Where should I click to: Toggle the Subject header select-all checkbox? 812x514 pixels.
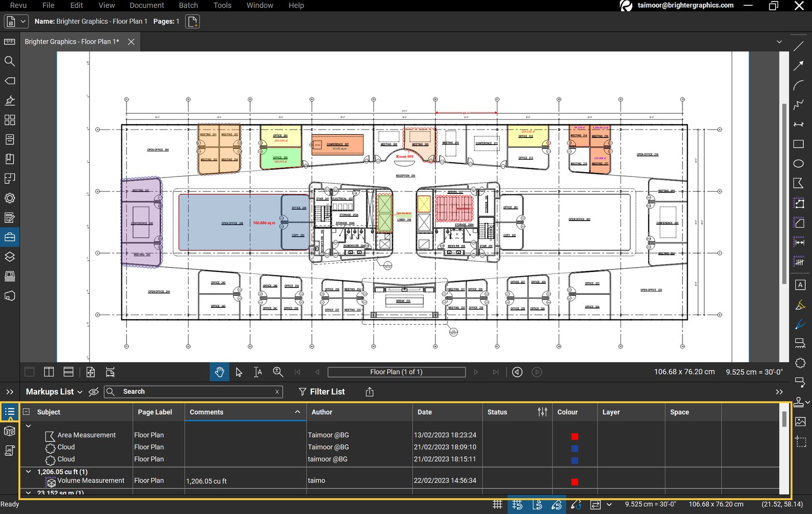click(26, 411)
